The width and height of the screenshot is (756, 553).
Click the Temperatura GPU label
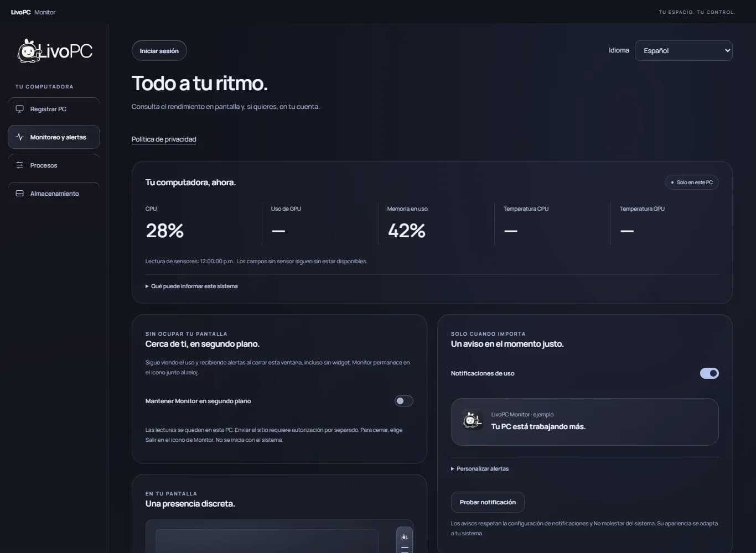pyautogui.click(x=642, y=208)
